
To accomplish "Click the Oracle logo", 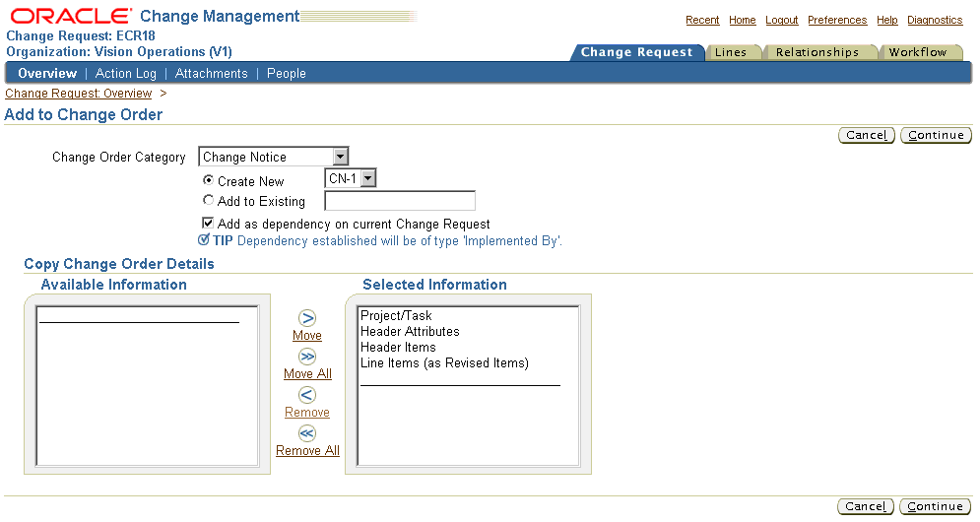I will click(71, 17).
